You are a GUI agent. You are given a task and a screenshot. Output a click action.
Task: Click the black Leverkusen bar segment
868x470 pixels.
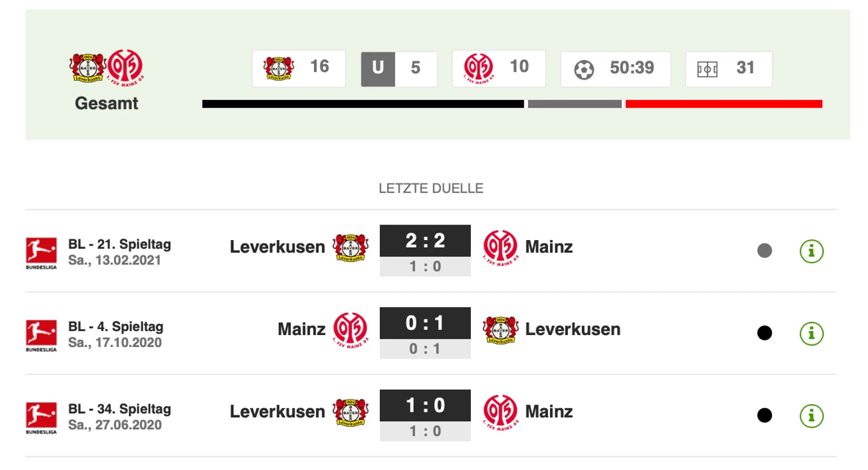pos(363,104)
